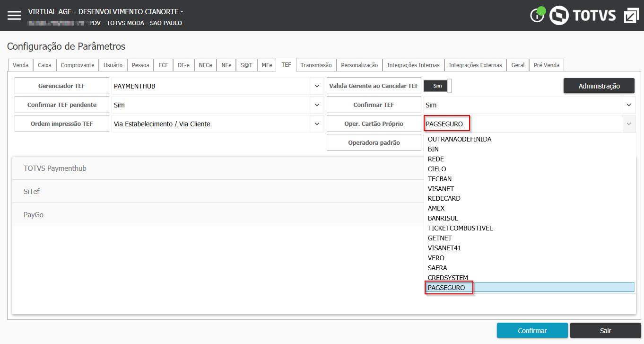Click the Ordem impressão TEF value field

211,124
